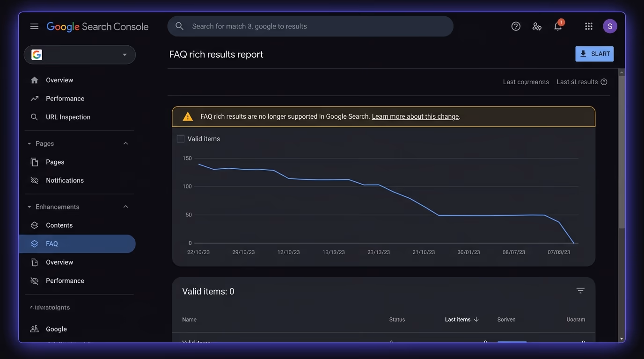Click the icon beside lower Performance item
The image size is (644, 359).
tap(34, 281)
